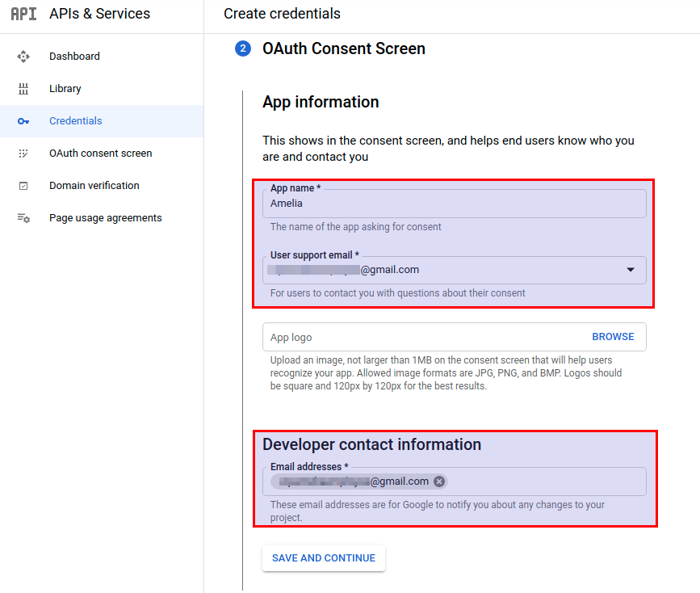Click the OAuth consent screen icon
Image resolution: width=700 pixels, height=593 pixels.
click(23, 154)
